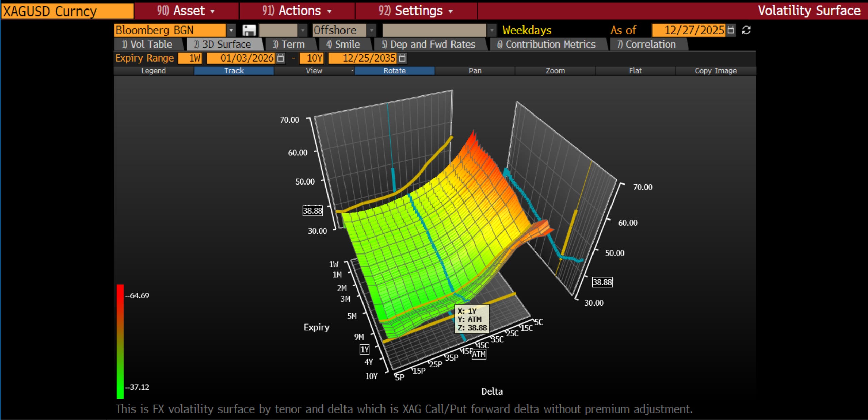The image size is (868, 420).
Task: Click the Zoom mode button
Action: point(555,71)
